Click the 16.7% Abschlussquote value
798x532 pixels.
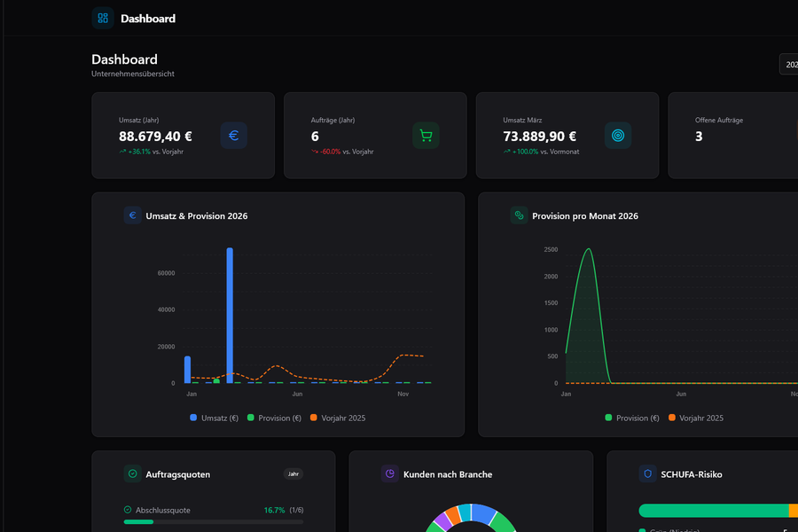(x=274, y=510)
